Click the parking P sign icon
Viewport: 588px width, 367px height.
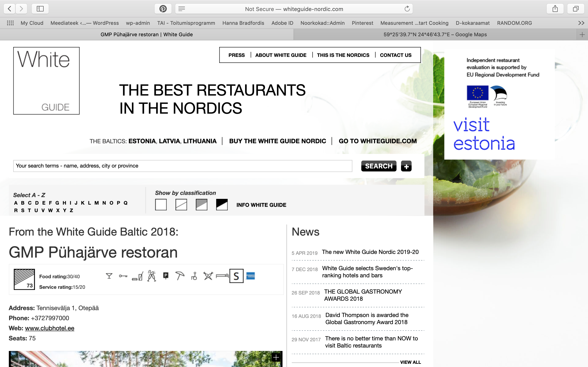tap(166, 276)
